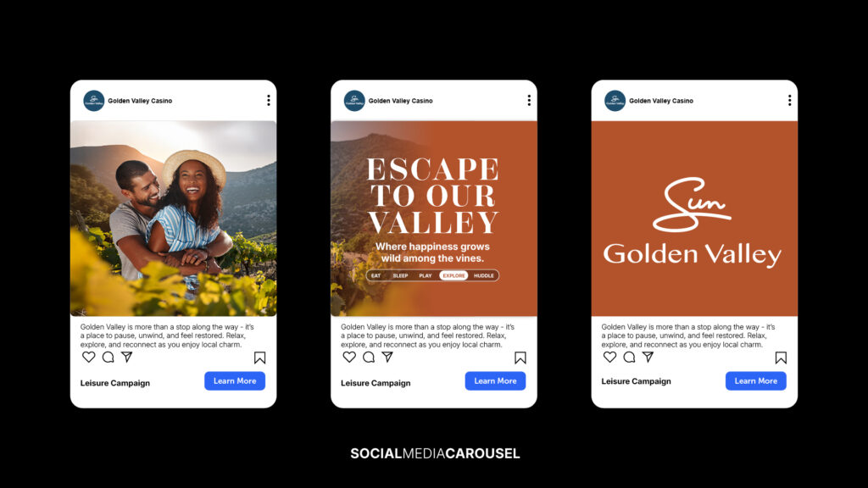Open three-dot menu on third post
The image size is (868, 488).
pyautogui.click(x=790, y=100)
